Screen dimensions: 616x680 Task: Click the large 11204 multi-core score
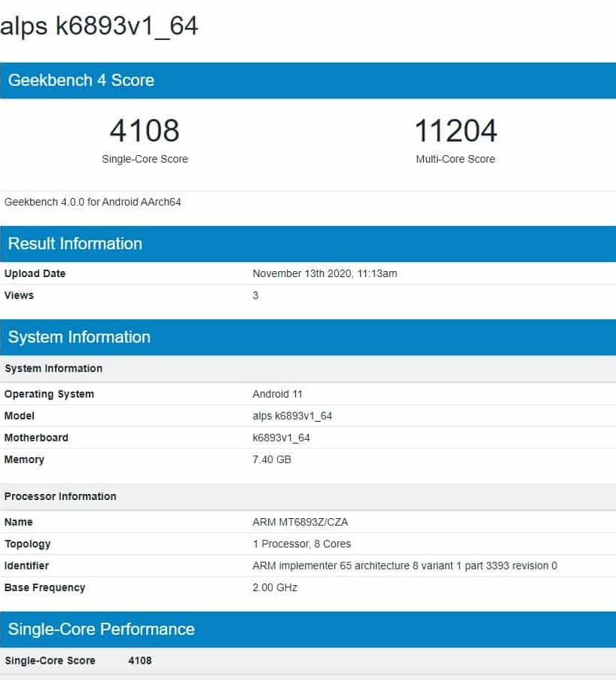pyautogui.click(x=456, y=130)
